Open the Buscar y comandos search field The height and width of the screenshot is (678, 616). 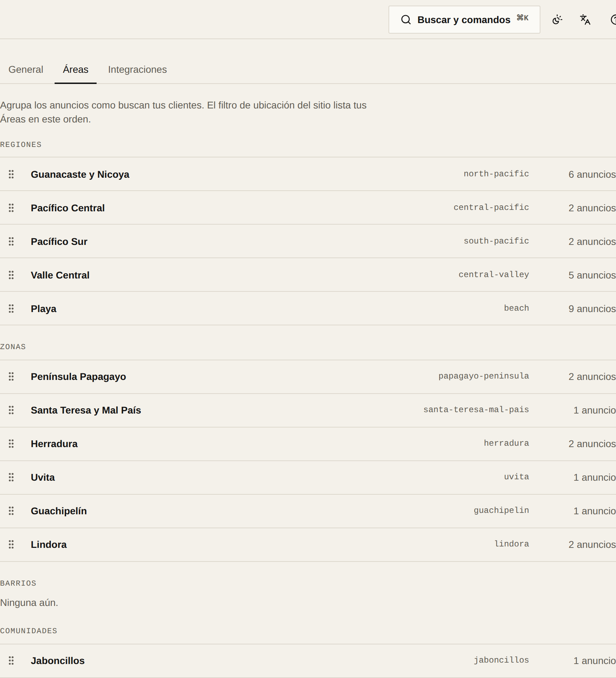coord(464,20)
